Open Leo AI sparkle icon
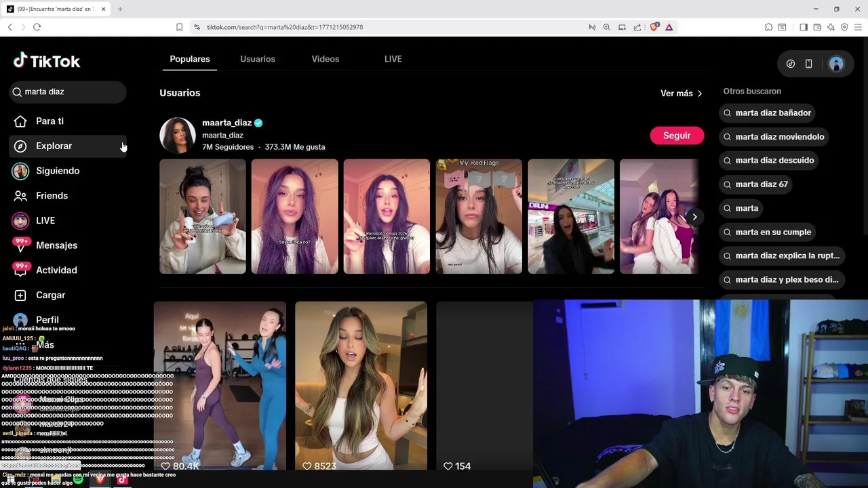Image resolution: width=868 pixels, height=488 pixels. coord(831,27)
